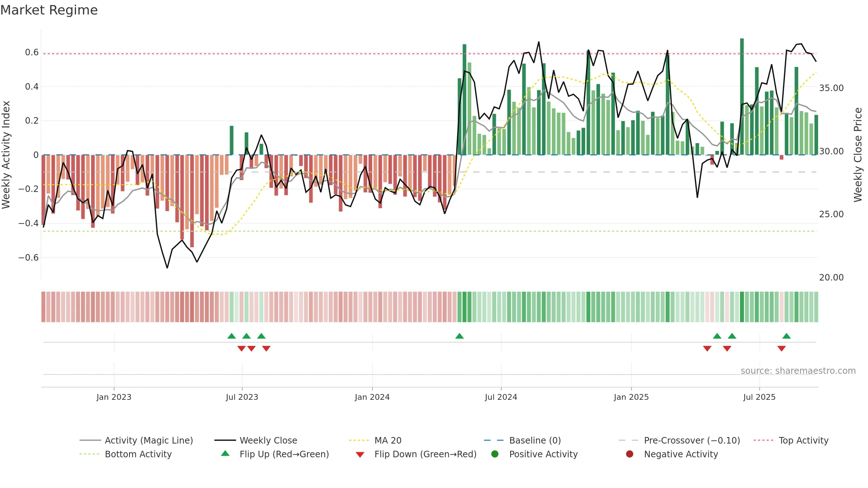This screenshot has width=868, height=488.
Task: Click the Jul 2023 x-axis label
Action: [x=242, y=397]
